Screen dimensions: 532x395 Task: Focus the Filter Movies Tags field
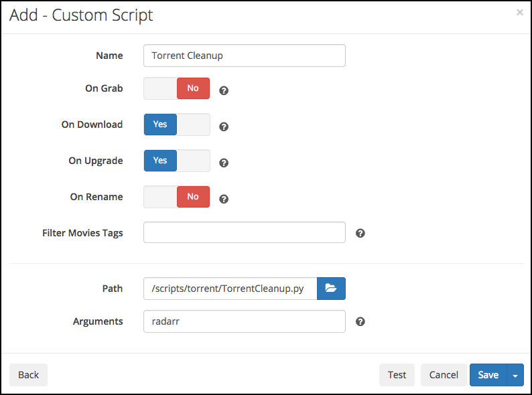pos(245,232)
